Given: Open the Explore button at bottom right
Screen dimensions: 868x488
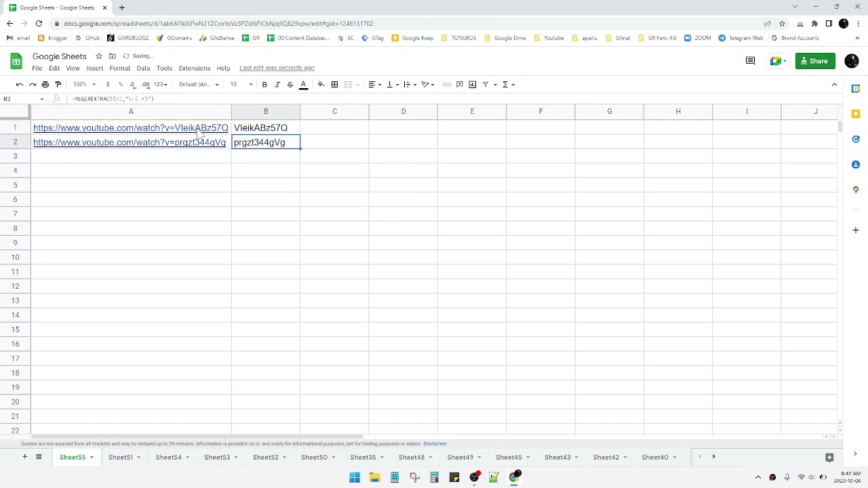Looking at the screenshot, I should 829,457.
